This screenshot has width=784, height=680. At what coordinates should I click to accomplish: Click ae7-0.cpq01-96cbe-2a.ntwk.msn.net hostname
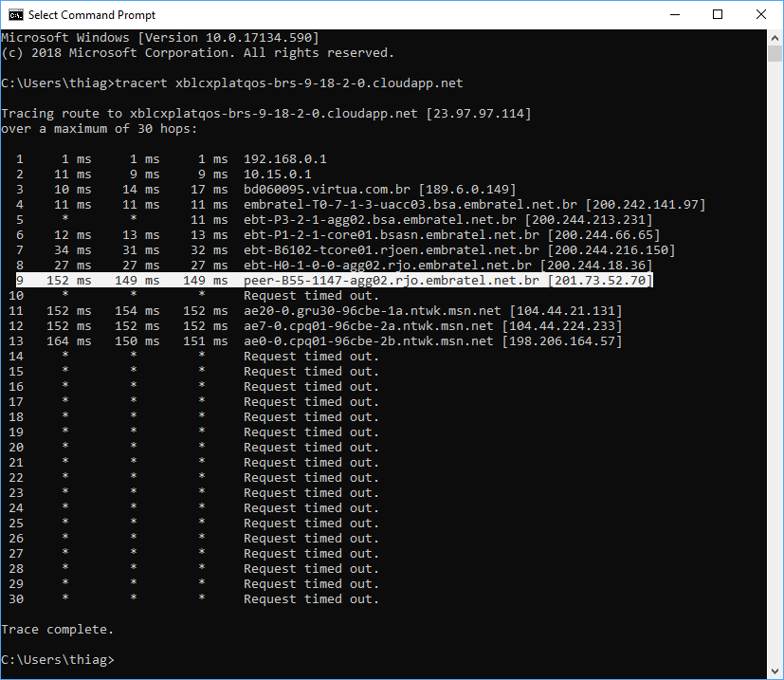point(369,325)
